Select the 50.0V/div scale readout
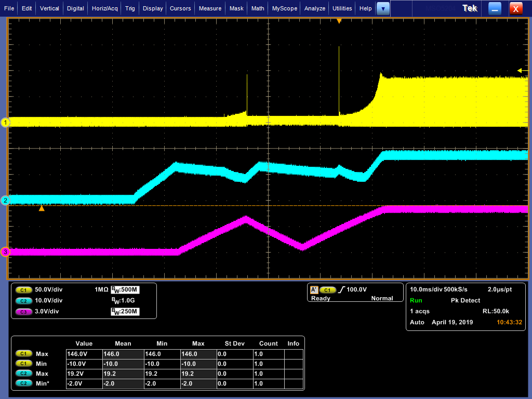Image resolution: width=532 pixels, height=399 pixels. tap(48, 290)
